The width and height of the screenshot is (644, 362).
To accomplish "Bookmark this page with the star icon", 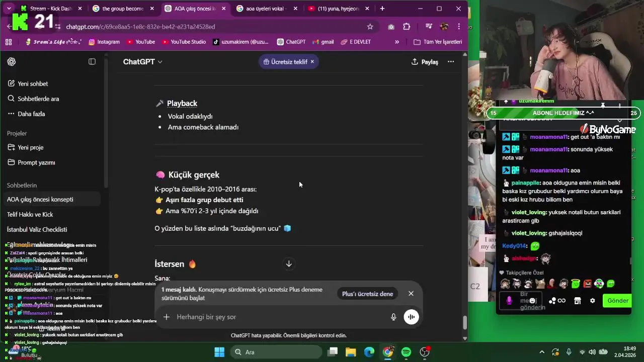I will pos(370,27).
